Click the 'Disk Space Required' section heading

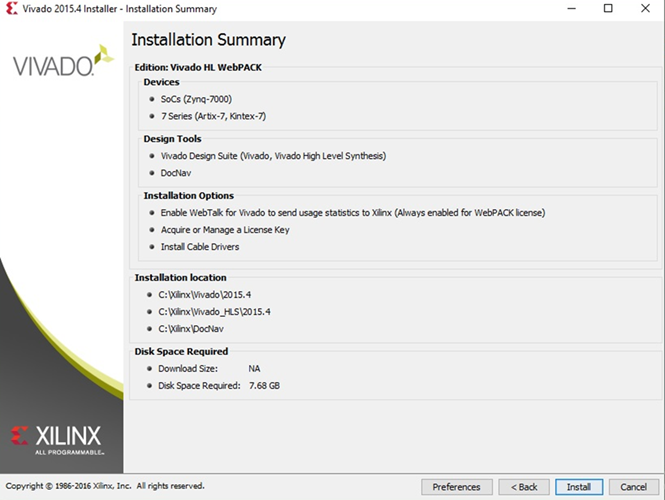coord(181,352)
